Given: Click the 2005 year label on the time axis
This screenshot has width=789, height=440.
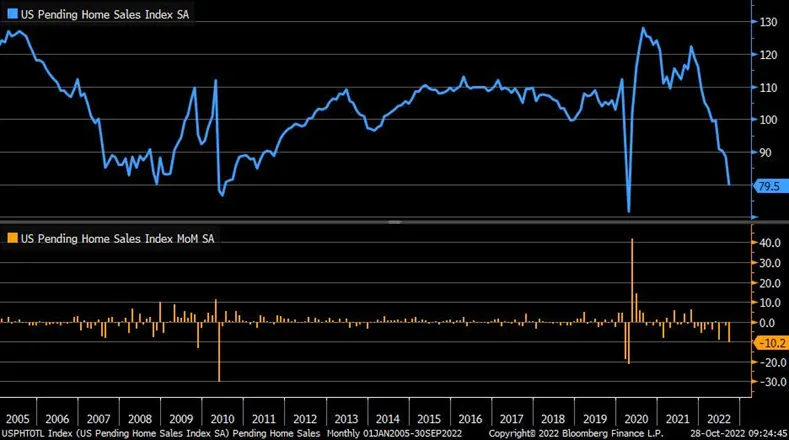Looking at the screenshot, I should tap(18, 419).
